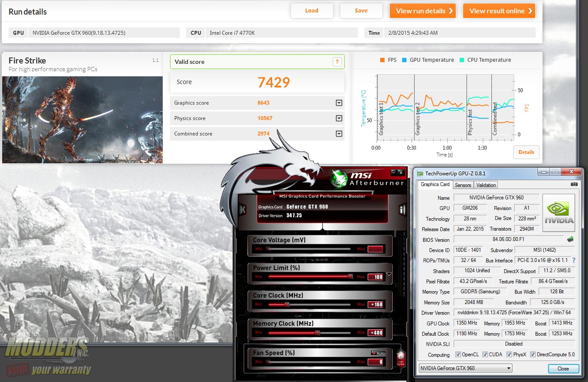Click GPU-Z Bandwidth 125.0 GB/s field

[x=552, y=302]
